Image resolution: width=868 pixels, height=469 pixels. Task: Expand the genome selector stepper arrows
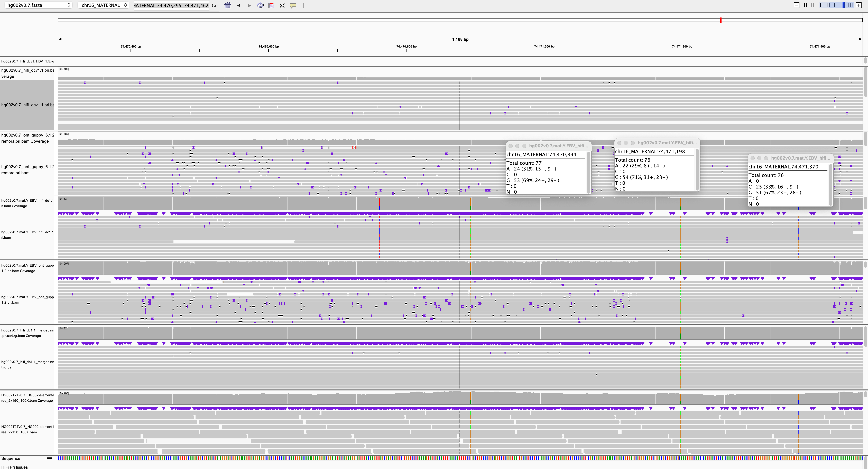coord(69,5)
